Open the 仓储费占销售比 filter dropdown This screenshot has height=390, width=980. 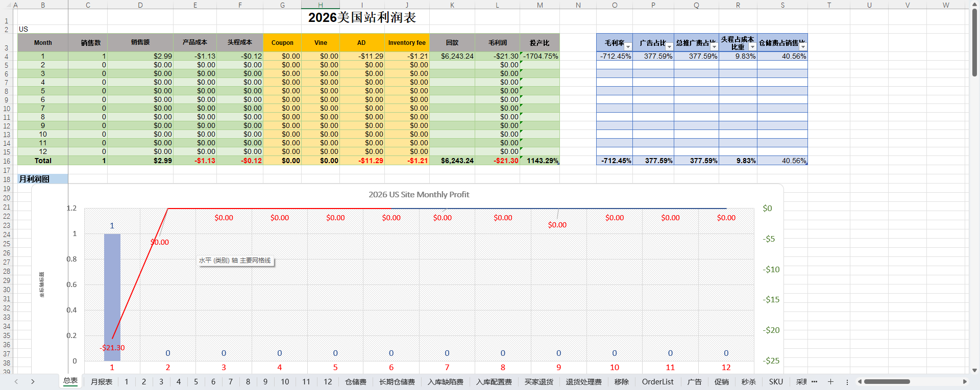tap(803, 47)
